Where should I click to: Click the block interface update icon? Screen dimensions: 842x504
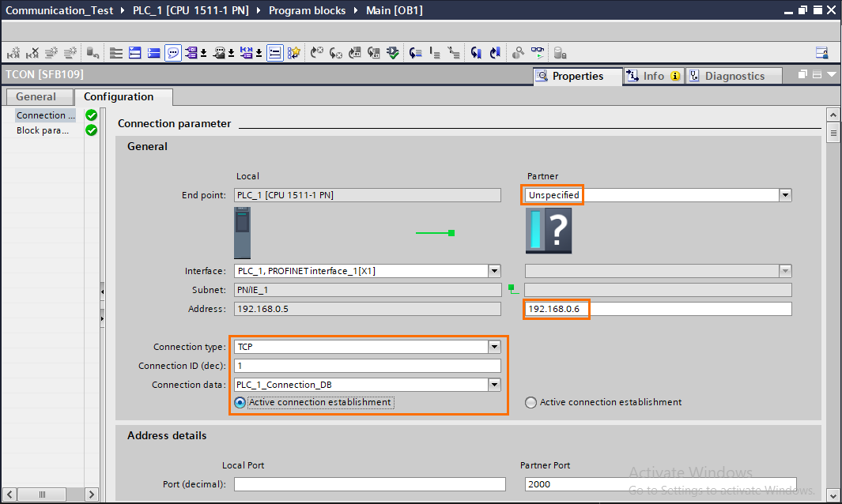tap(354, 53)
